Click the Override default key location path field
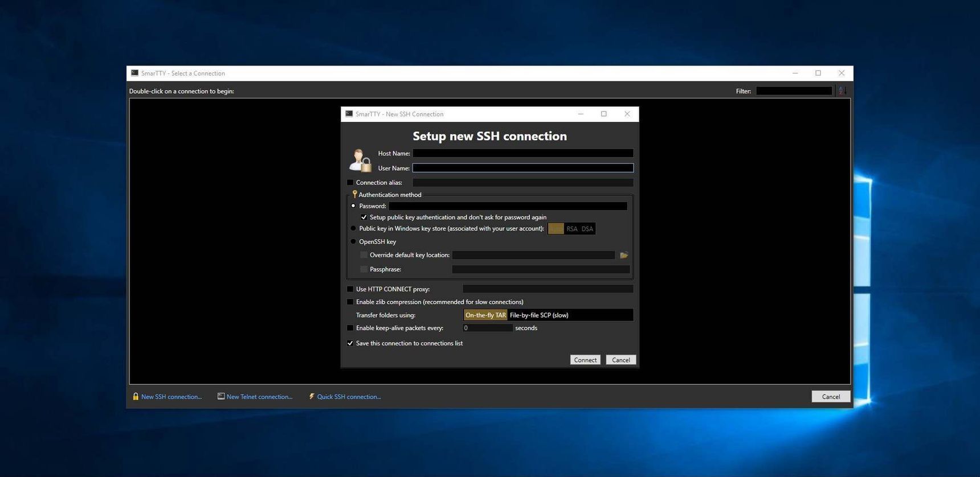The image size is (980, 477). point(533,255)
